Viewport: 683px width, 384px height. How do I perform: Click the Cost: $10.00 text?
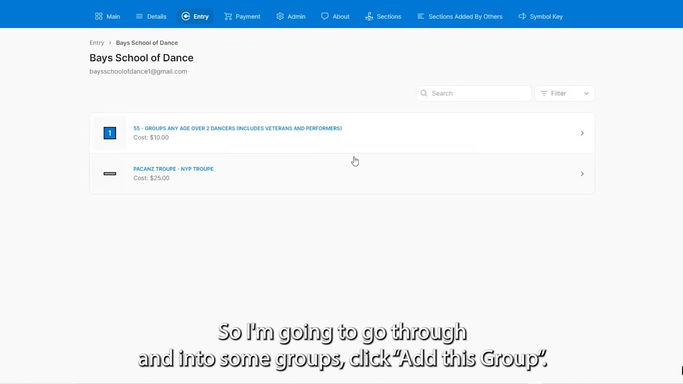151,138
